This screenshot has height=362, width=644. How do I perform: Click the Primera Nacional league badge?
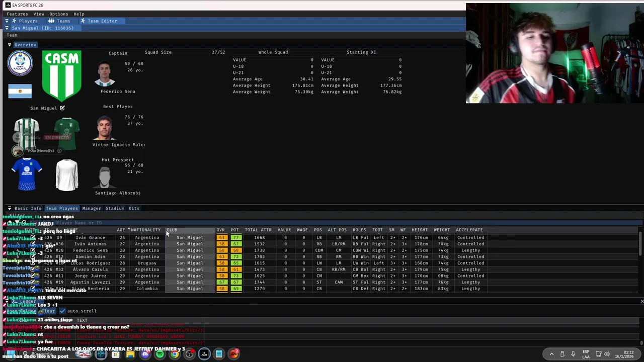tap(20, 63)
